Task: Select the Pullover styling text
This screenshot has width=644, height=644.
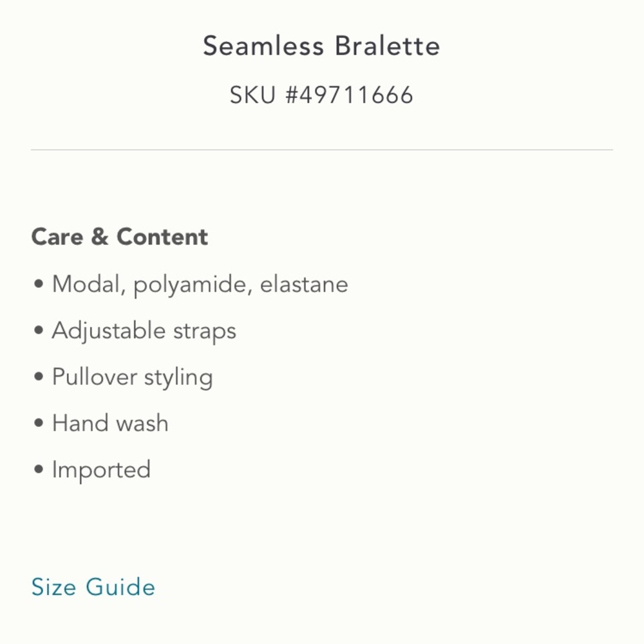Action: (x=132, y=377)
